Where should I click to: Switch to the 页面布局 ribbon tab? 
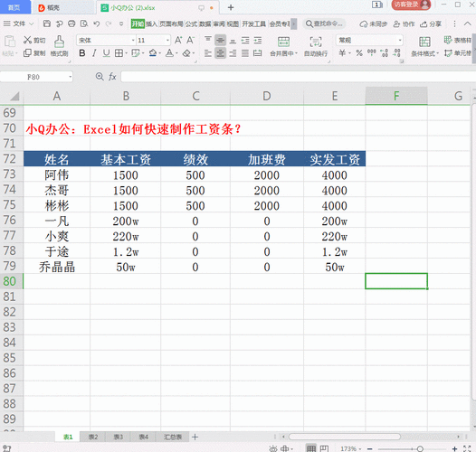point(172,24)
